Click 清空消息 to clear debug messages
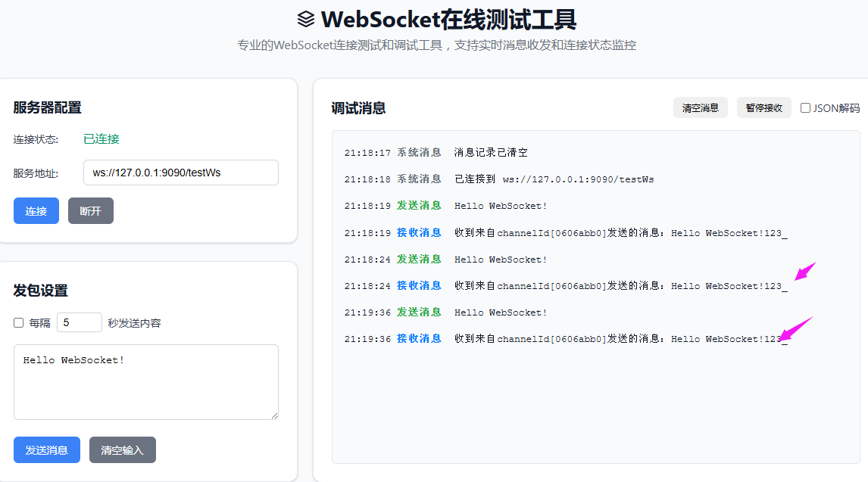Viewport: 868px width, 482px height. coord(700,107)
